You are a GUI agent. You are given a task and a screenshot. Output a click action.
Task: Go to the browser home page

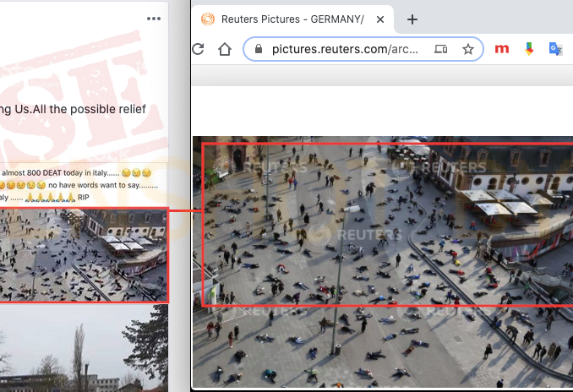(225, 49)
